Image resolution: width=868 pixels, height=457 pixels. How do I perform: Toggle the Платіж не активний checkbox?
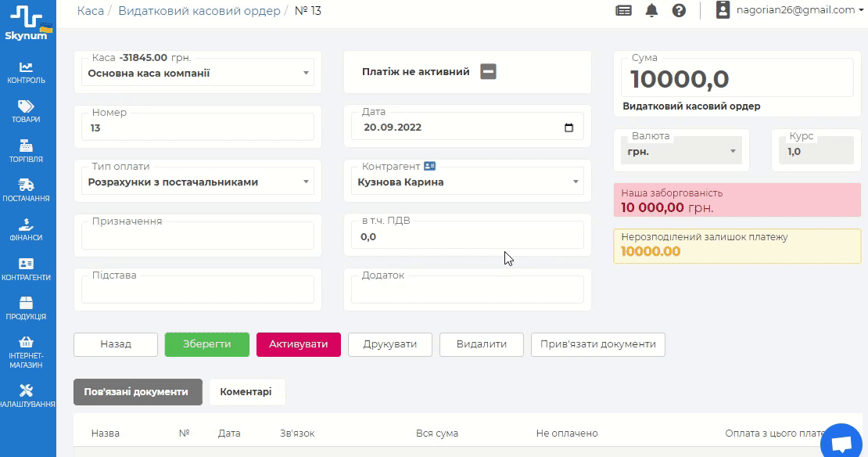(x=489, y=72)
